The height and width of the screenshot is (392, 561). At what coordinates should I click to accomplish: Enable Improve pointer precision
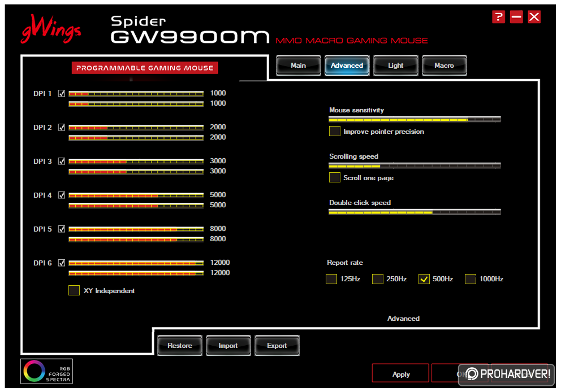tap(335, 131)
